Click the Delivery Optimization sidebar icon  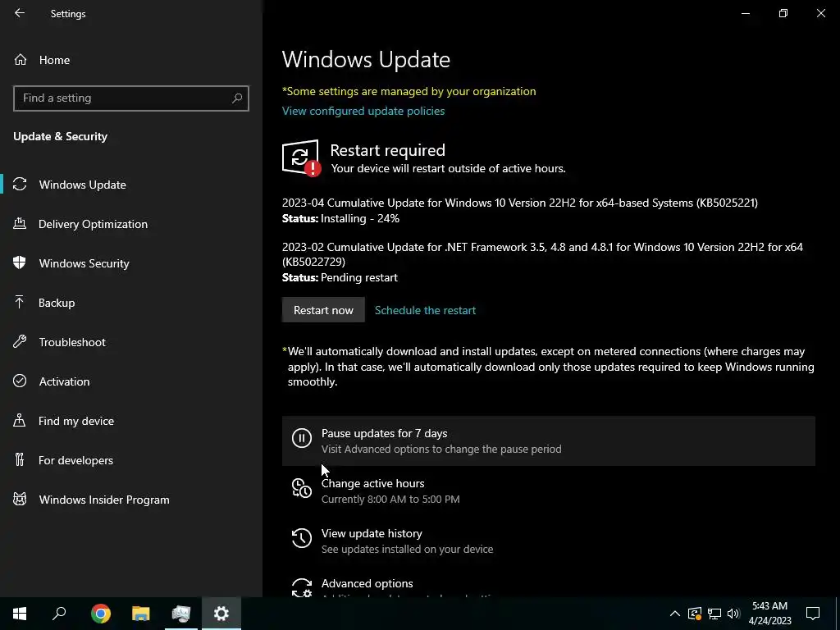20,223
